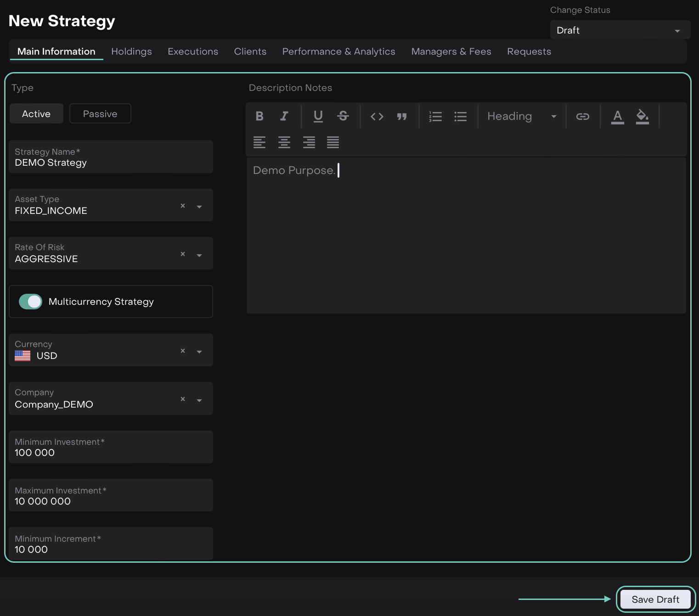Add a blockquote to description notes
699x616 pixels.
click(x=402, y=117)
